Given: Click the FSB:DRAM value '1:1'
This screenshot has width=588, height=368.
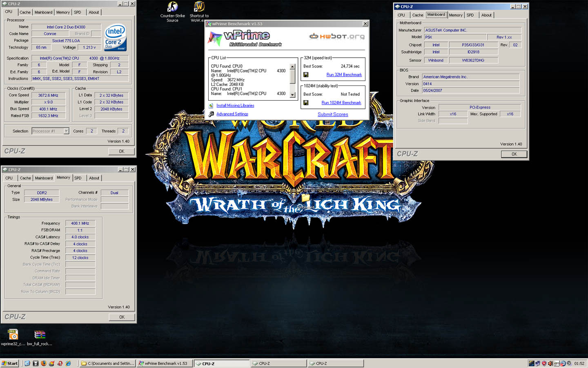Looking at the screenshot, I should coord(80,230).
